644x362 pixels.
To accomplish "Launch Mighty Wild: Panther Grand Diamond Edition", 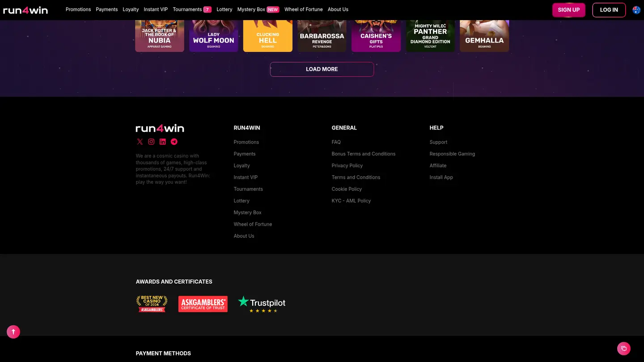I will (430, 36).
